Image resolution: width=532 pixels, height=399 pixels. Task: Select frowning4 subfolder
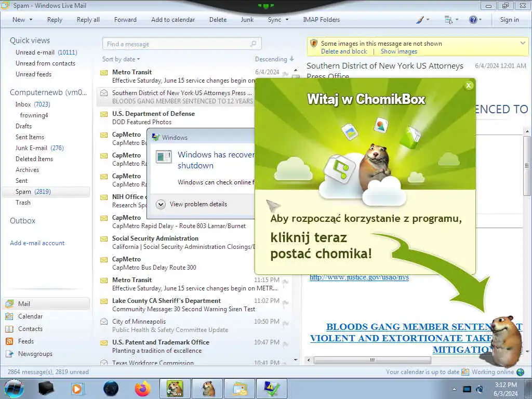(x=34, y=115)
